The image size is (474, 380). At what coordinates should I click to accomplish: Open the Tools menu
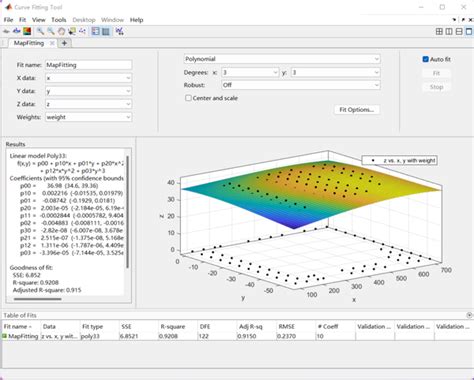(x=59, y=20)
